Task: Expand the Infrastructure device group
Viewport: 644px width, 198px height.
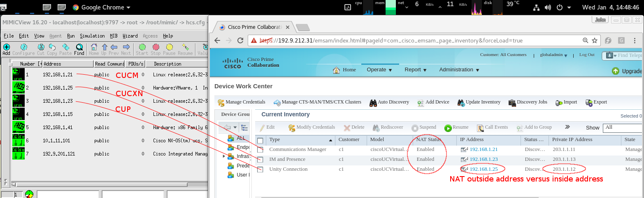Action: (x=224, y=156)
